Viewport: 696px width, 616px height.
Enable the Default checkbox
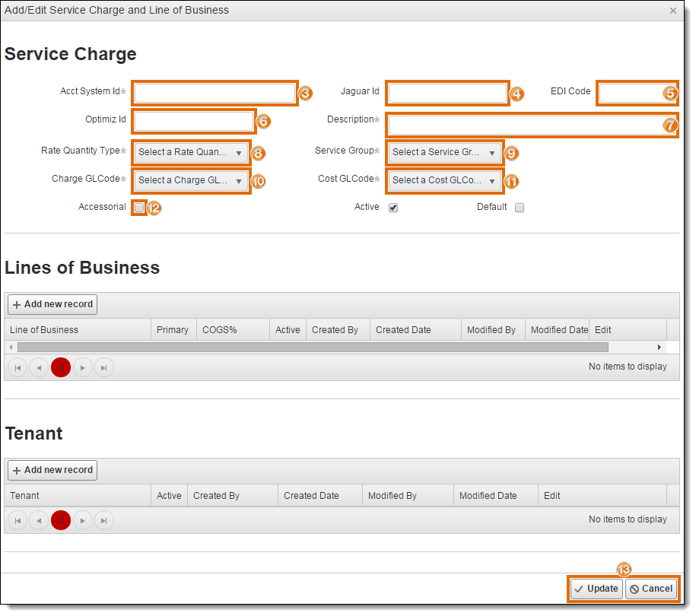520,208
